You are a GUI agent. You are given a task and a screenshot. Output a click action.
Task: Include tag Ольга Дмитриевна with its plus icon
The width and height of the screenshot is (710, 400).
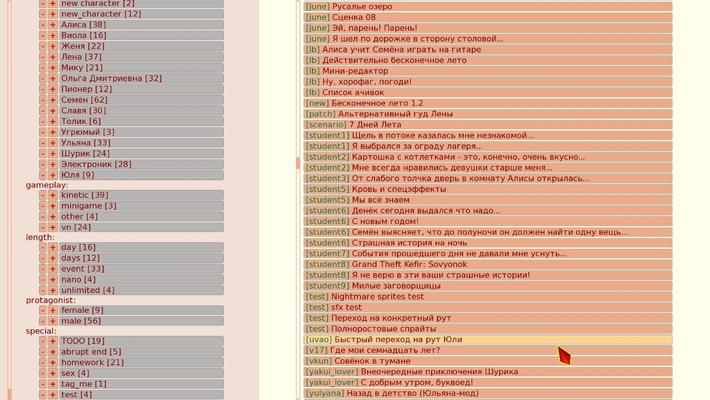53,78
